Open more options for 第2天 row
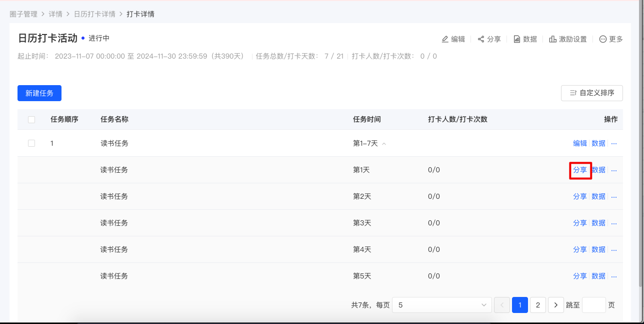The width and height of the screenshot is (644, 324). pos(614,197)
